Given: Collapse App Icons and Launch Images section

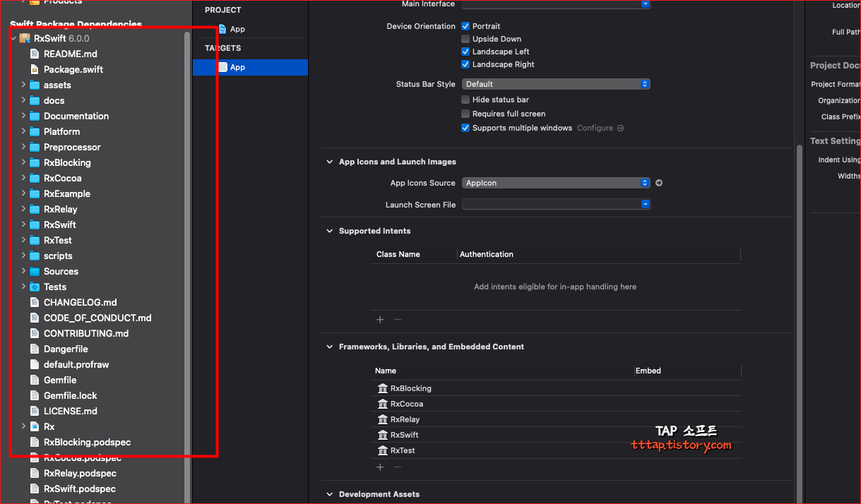Looking at the screenshot, I should coord(329,162).
